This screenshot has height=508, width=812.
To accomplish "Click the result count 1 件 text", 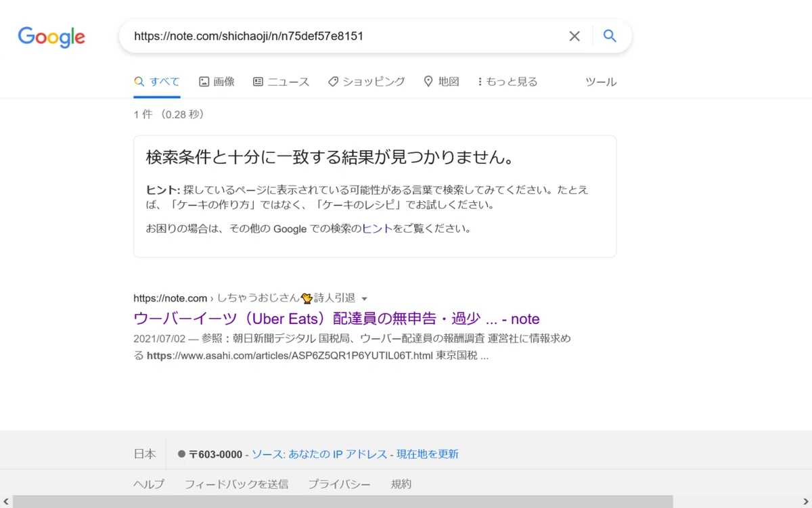I will click(x=143, y=114).
